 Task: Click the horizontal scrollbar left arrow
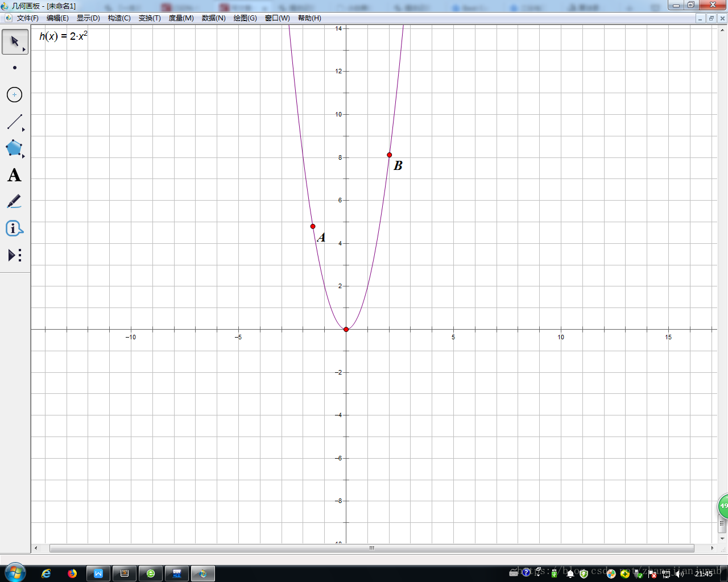click(x=36, y=548)
